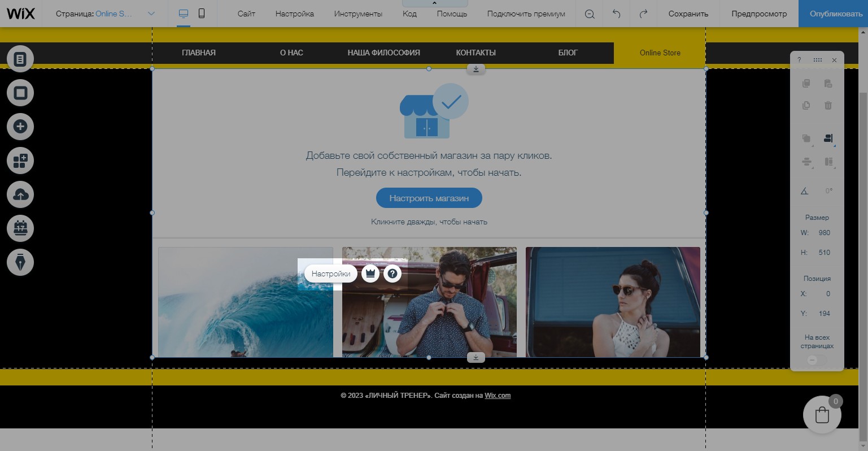The image size is (868, 451).
Task: Click the Настроить магазин button
Action: [x=429, y=198]
